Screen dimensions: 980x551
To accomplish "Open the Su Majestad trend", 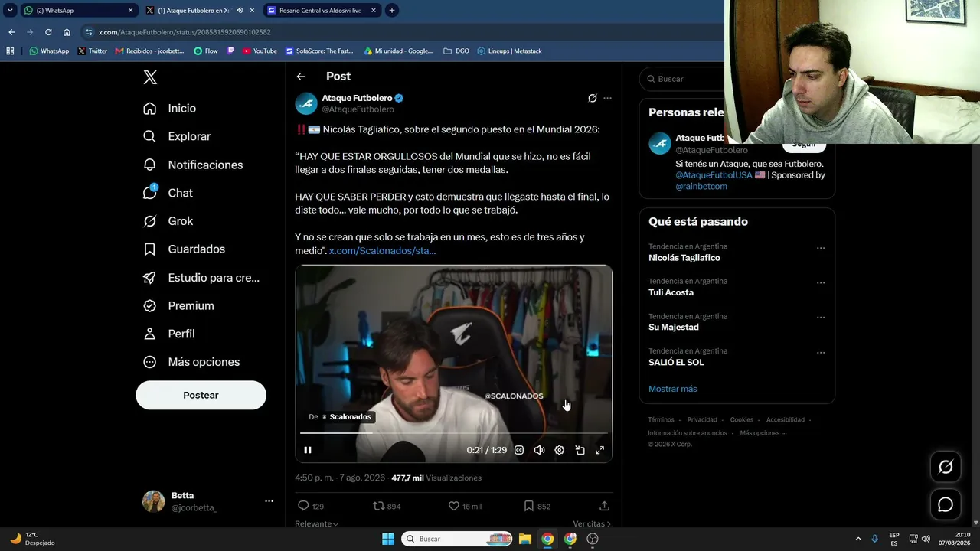I will [673, 328].
